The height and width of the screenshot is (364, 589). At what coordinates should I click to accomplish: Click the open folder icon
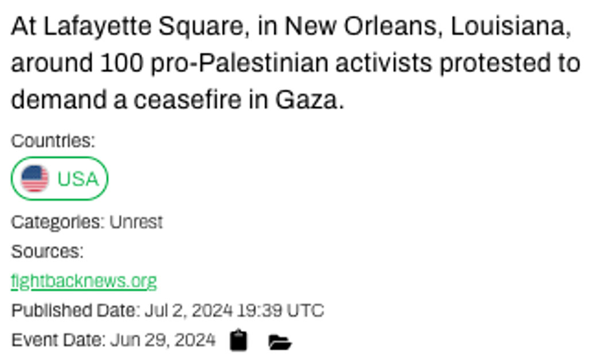tap(280, 343)
